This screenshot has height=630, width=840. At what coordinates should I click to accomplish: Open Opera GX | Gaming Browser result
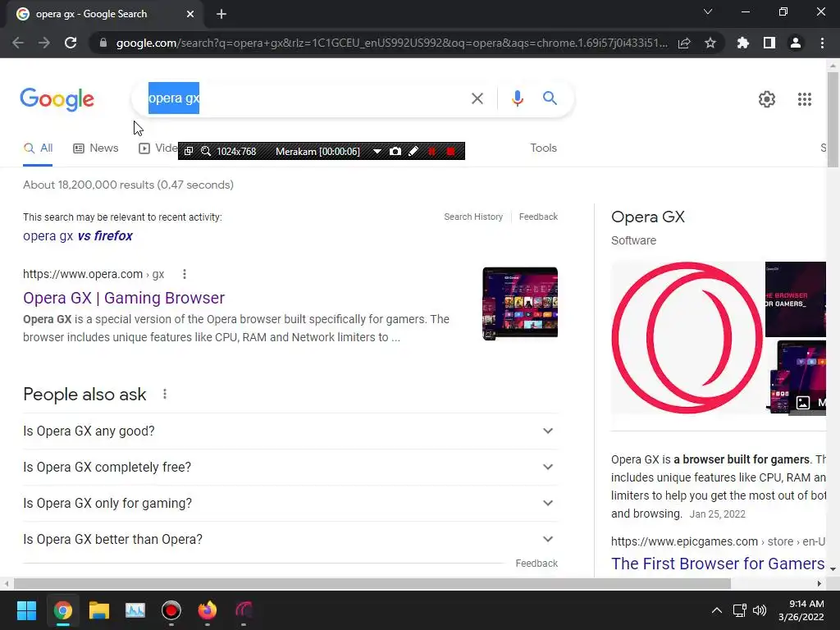click(x=124, y=298)
